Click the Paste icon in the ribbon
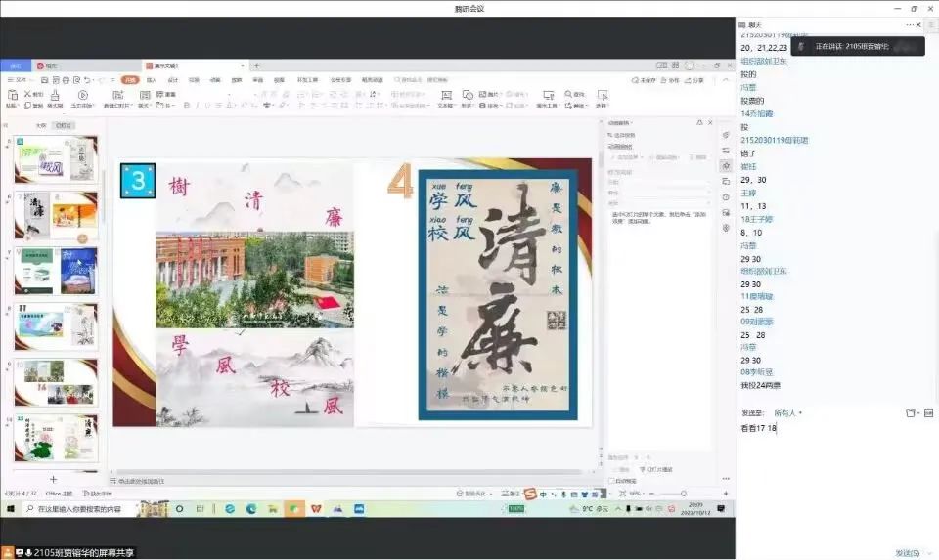The image size is (939, 560). point(12,96)
